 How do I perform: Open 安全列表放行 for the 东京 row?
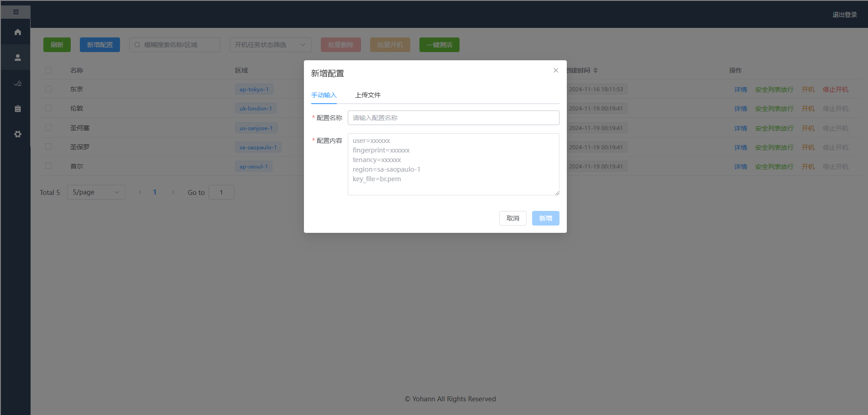coord(774,89)
